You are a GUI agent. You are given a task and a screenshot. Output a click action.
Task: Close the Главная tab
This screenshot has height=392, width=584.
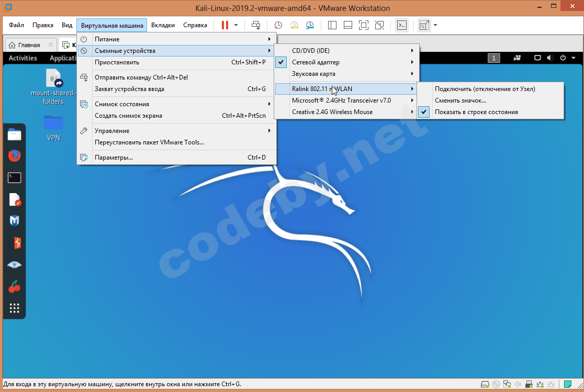coord(51,44)
